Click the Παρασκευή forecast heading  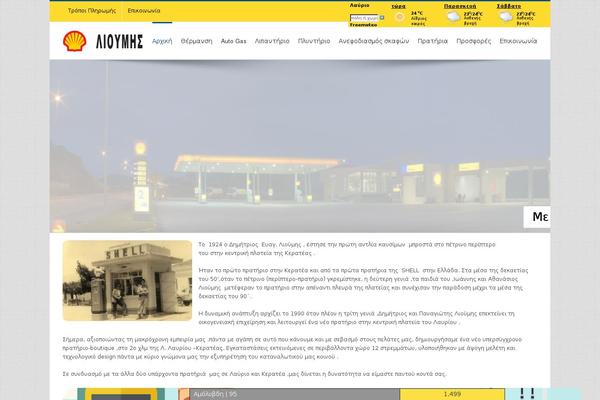pyautogui.click(x=460, y=6)
